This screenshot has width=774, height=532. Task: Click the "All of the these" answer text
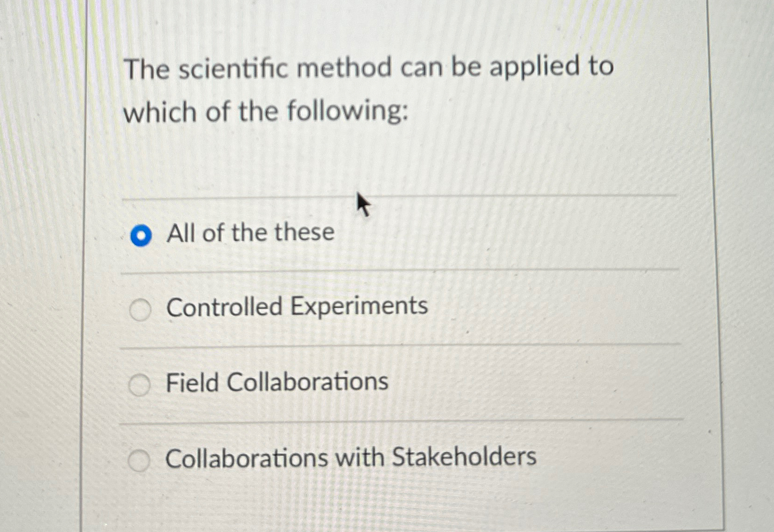tap(250, 233)
